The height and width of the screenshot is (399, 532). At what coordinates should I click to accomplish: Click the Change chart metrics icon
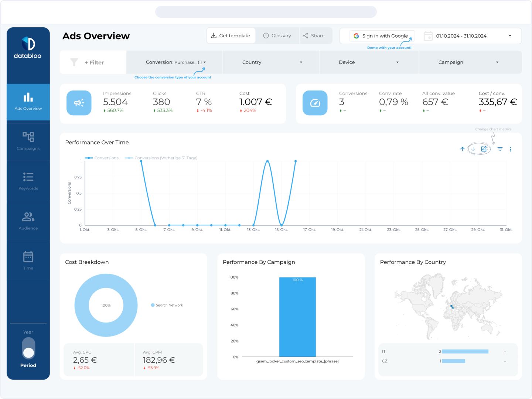(484, 149)
